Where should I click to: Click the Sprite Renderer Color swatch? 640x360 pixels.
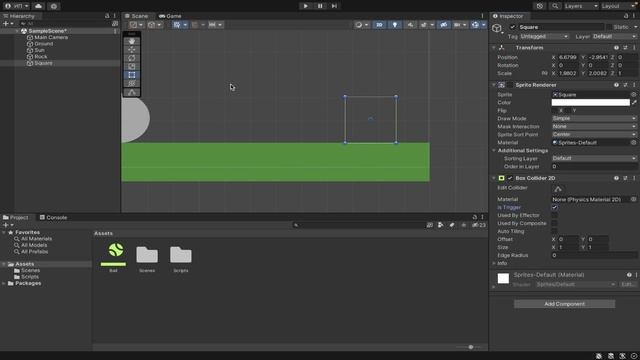[591, 102]
